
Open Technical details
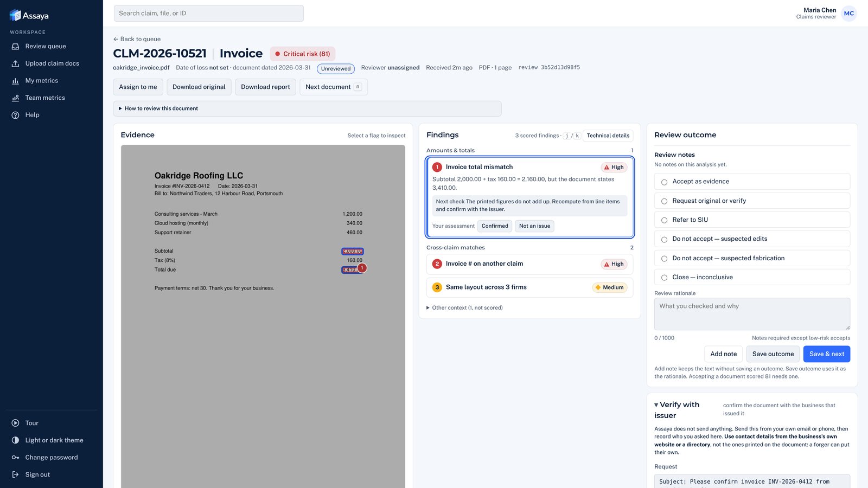608,136
